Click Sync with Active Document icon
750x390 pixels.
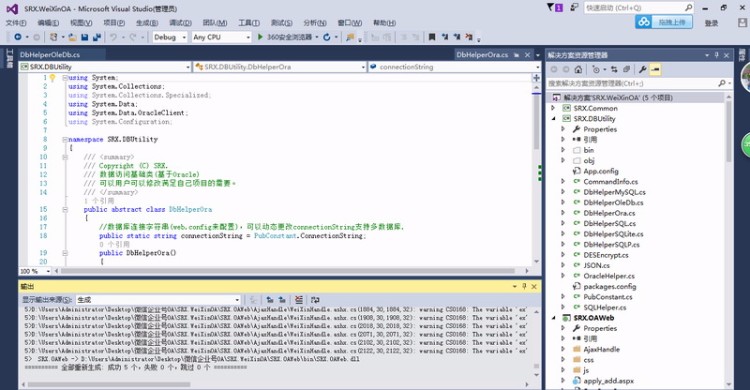[614, 69]
